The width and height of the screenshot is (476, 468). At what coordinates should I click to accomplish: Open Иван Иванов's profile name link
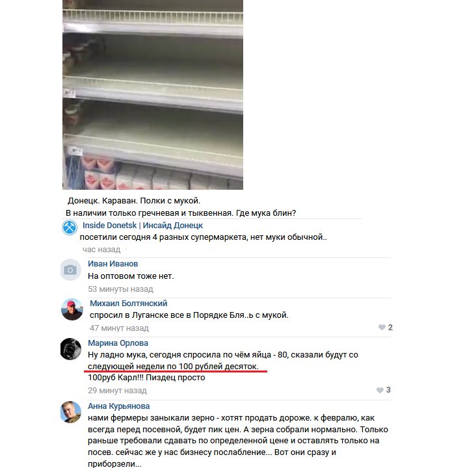113,264
